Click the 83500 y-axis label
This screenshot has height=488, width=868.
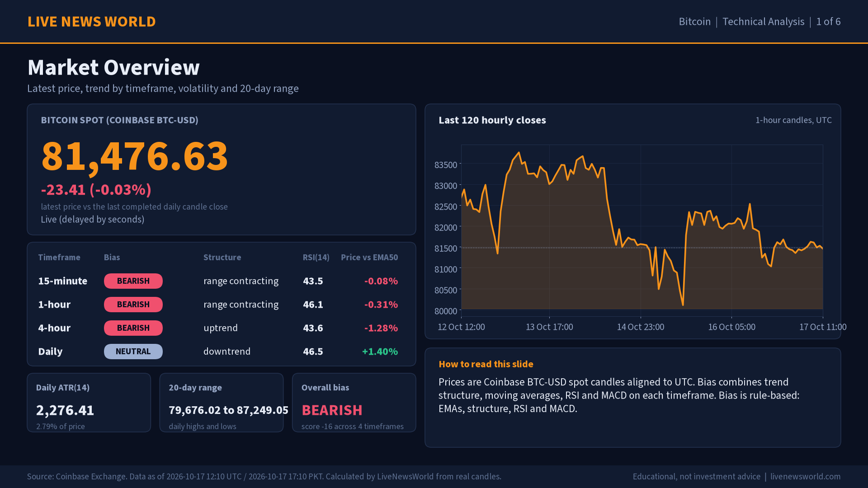[446, 165]
